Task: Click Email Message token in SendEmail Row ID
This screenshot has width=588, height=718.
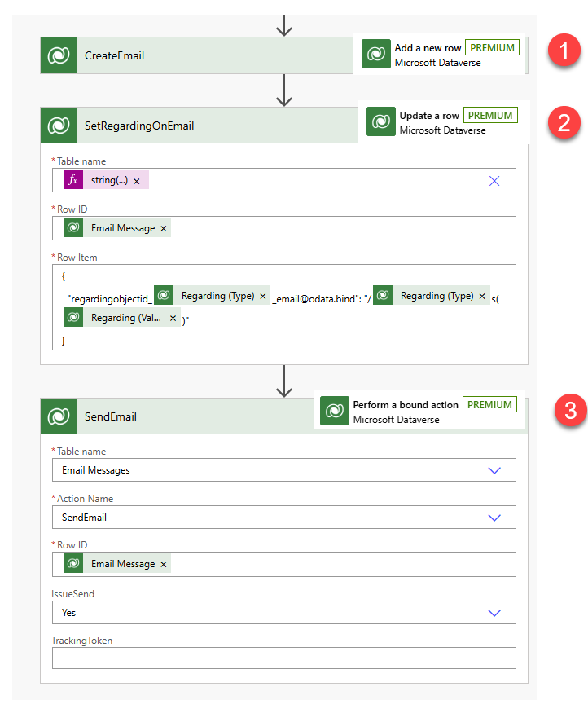Action: [117, 564]
